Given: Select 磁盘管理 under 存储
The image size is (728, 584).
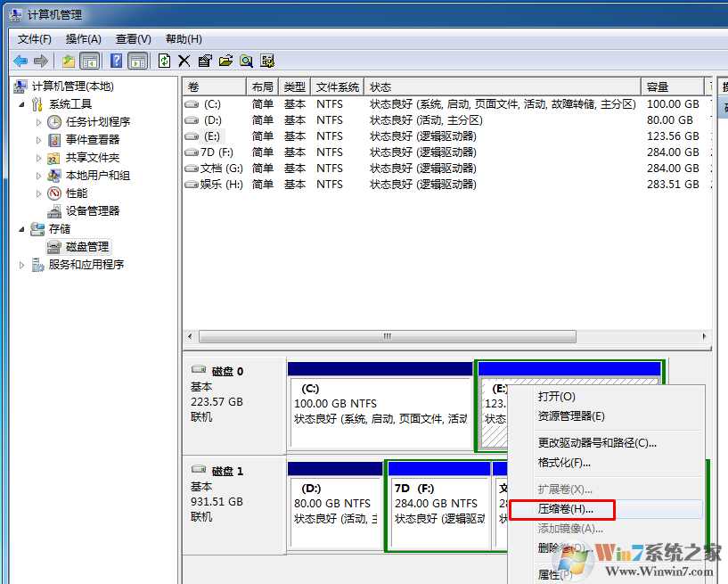Looking at the screenshot, I should 87,247.
